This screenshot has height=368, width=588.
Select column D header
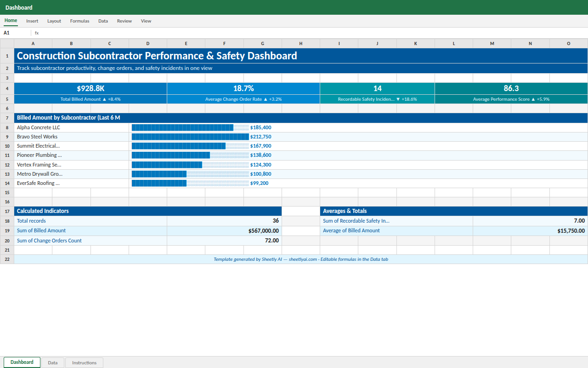148,44
